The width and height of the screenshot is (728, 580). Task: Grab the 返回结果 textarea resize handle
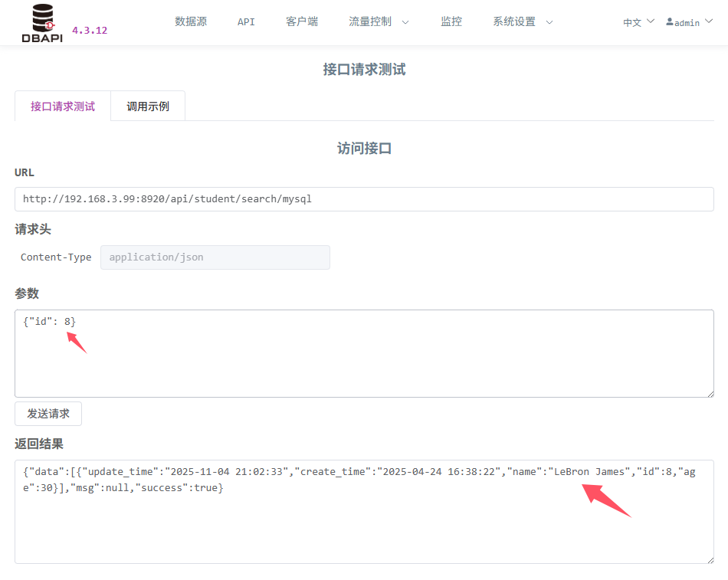(709, 559)
